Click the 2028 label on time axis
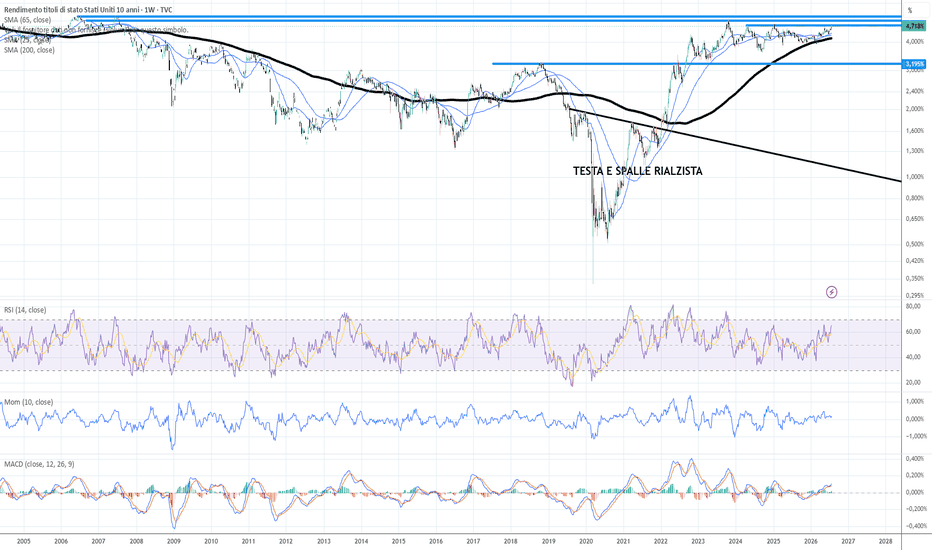Viewport: 932px width, 550px height. pyautogui.click(x=886, y=541)
